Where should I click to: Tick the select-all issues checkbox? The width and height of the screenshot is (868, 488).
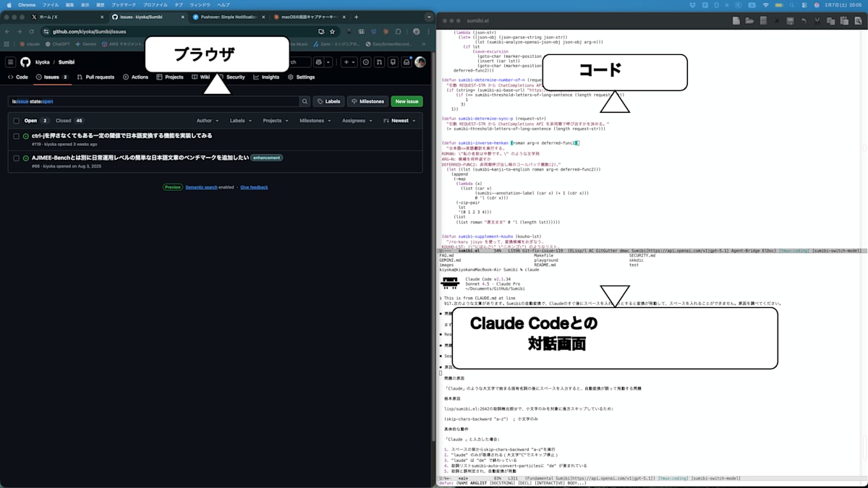pos(16,121)
